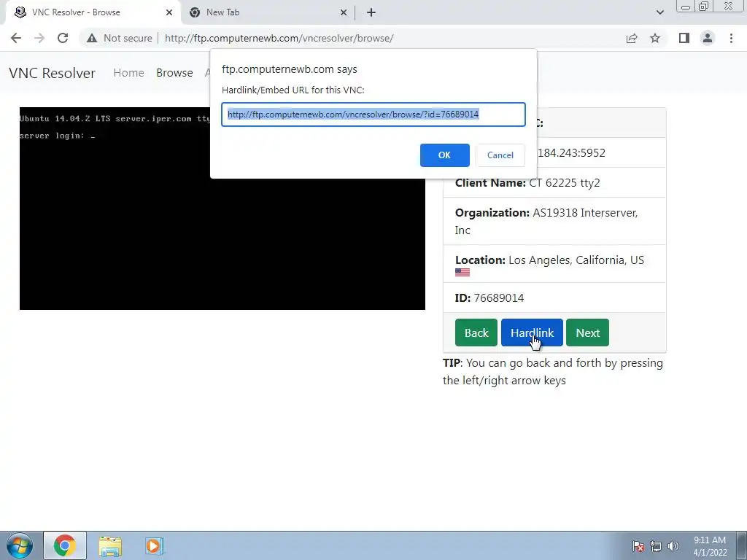Click the Action Center flag tray icon
The width and height of the screenshot is (747, 560).
[x=638, y=546]
